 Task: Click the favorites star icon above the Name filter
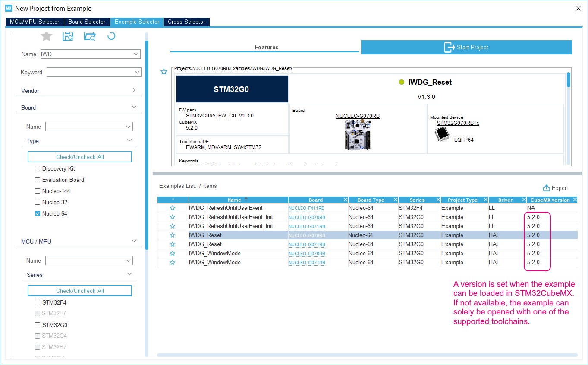click(x=46, y=37)
